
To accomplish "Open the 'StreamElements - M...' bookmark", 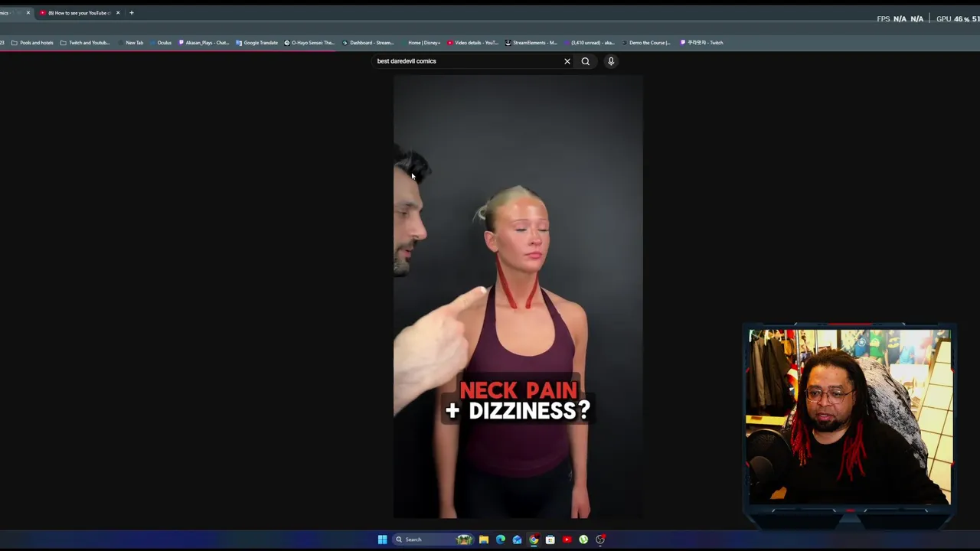I will coord(531,43).
